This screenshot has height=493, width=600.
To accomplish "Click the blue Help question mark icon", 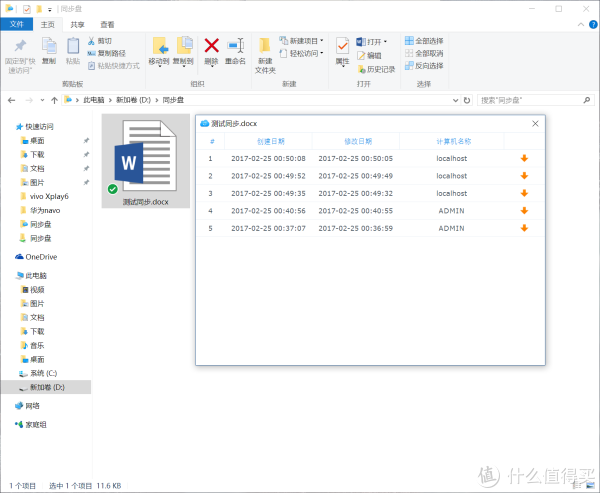I will pyautogui.click(x=593, y=24).
